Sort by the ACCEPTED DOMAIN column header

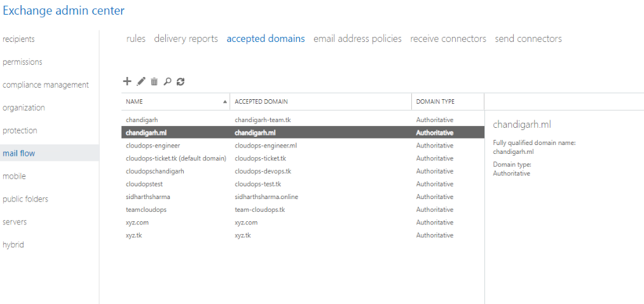pos(261,102)
